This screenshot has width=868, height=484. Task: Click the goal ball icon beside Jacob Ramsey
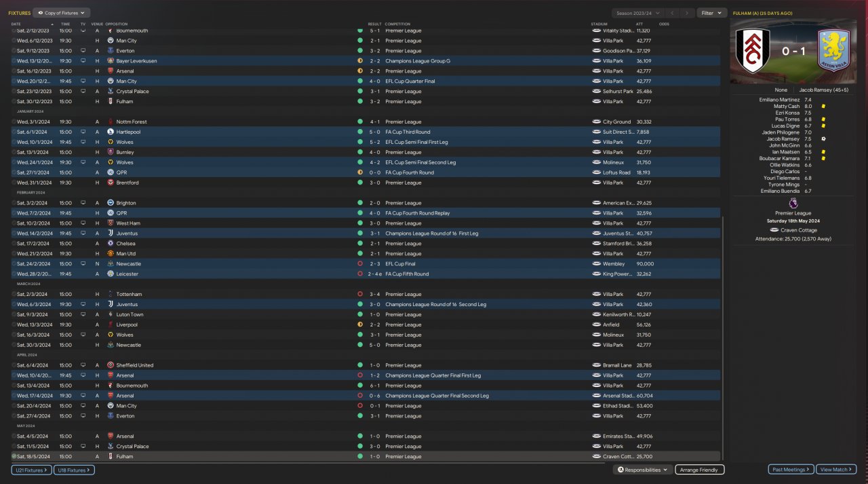(x=823, y=138)
